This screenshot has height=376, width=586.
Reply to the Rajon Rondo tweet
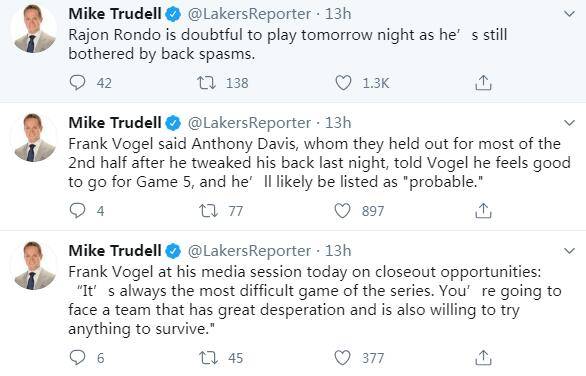click(77, 83)
